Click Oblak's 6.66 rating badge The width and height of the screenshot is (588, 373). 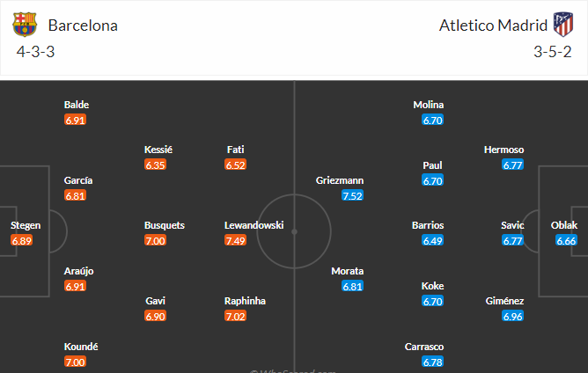pyautogui.click(x=566, y=240)
